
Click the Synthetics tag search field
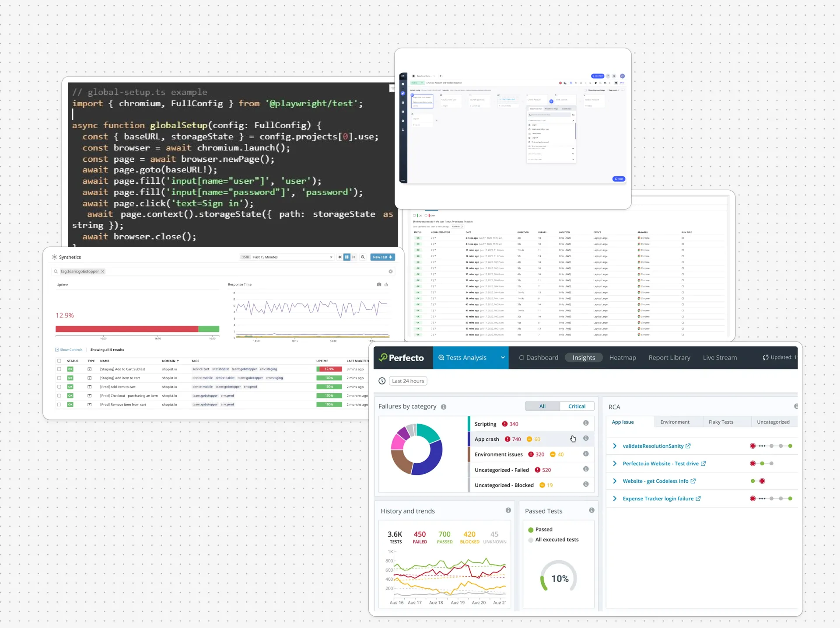[223, 272]
